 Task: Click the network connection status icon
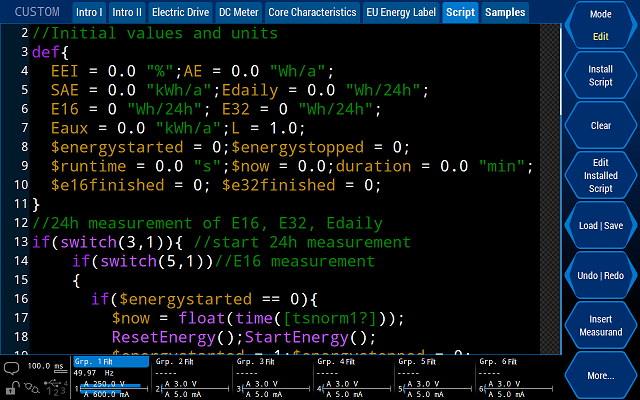tap(31, 387)
